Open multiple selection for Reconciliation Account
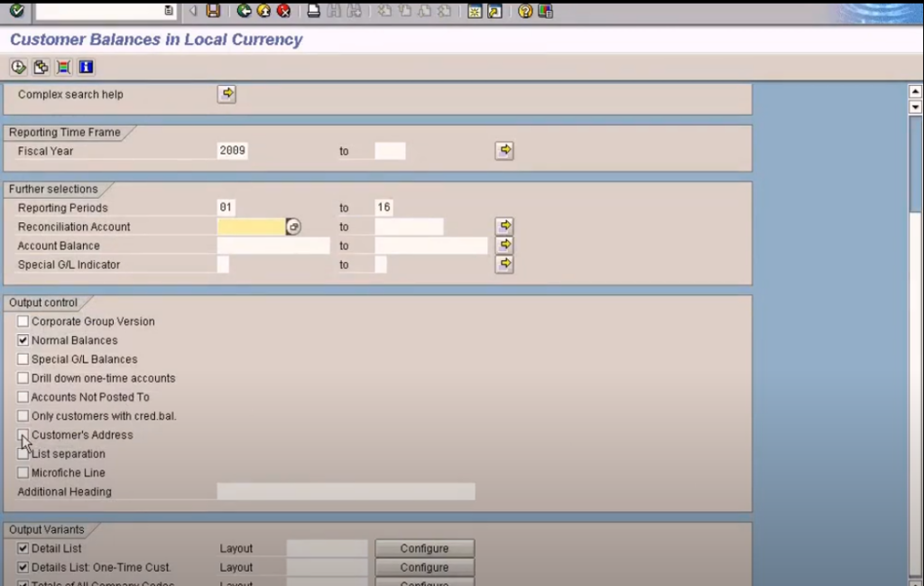The image size is (924, 586). pyautogui.click(x=504, y=226)
